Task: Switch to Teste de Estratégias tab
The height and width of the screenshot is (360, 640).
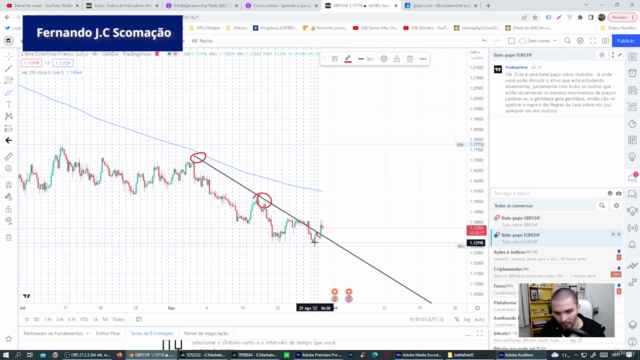Action: click(x=151, y=333)
